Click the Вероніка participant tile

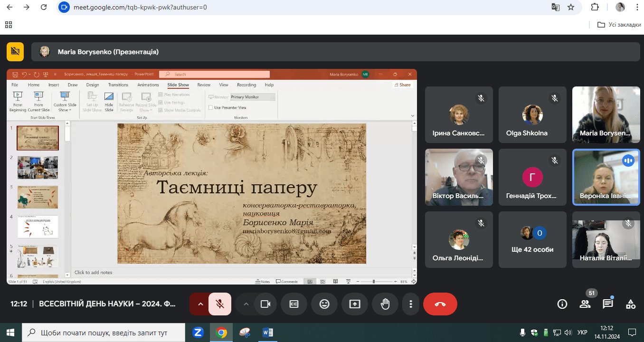click(x=606, y=177)
